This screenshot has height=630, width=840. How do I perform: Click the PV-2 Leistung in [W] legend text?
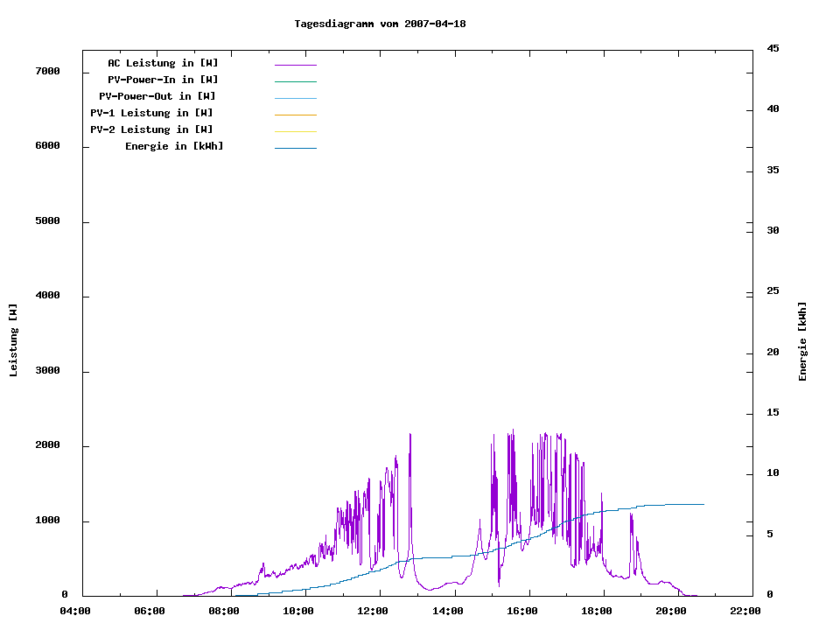(x=151, y=129)
